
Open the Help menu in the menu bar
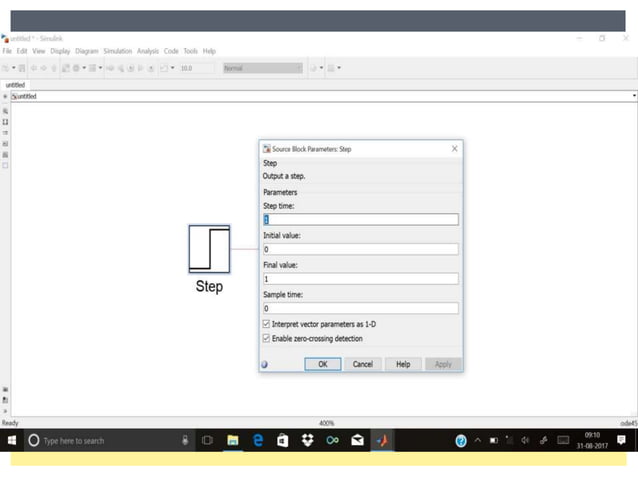pos(209,51)
